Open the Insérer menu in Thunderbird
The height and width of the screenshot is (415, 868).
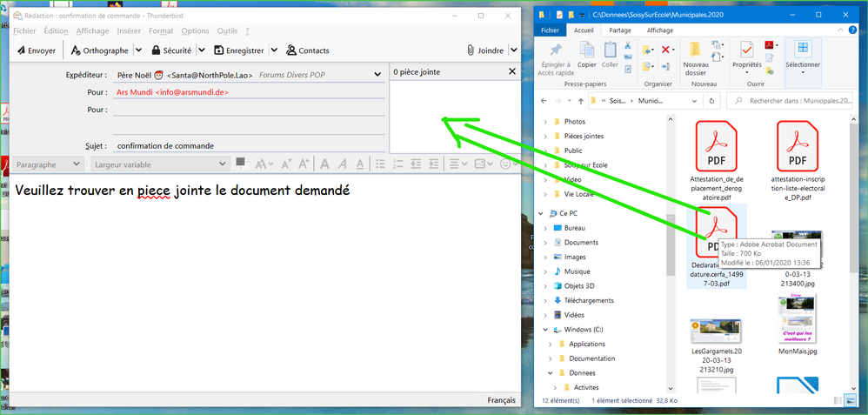(129, 30)
